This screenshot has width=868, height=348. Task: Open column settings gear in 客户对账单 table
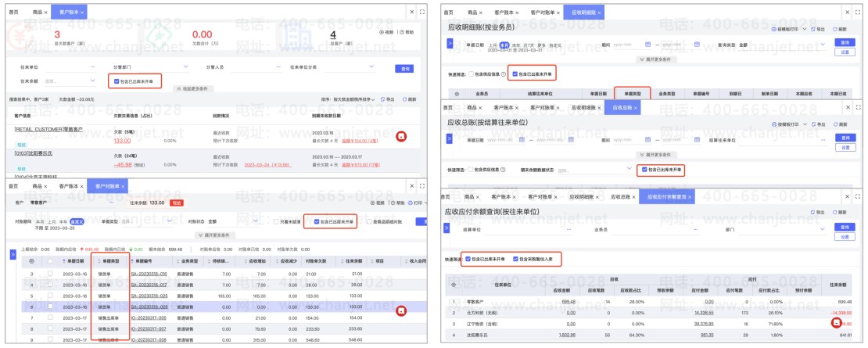coord(31,260)
